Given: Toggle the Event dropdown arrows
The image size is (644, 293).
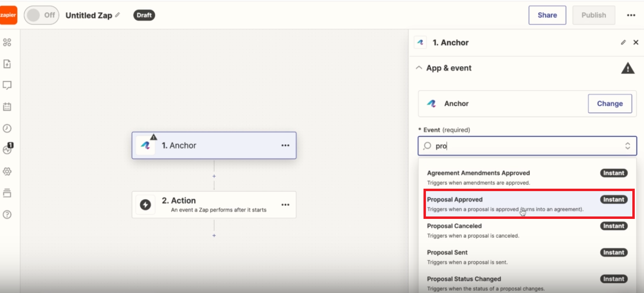Looking at the screenshot, I should (x=627, y=146).
